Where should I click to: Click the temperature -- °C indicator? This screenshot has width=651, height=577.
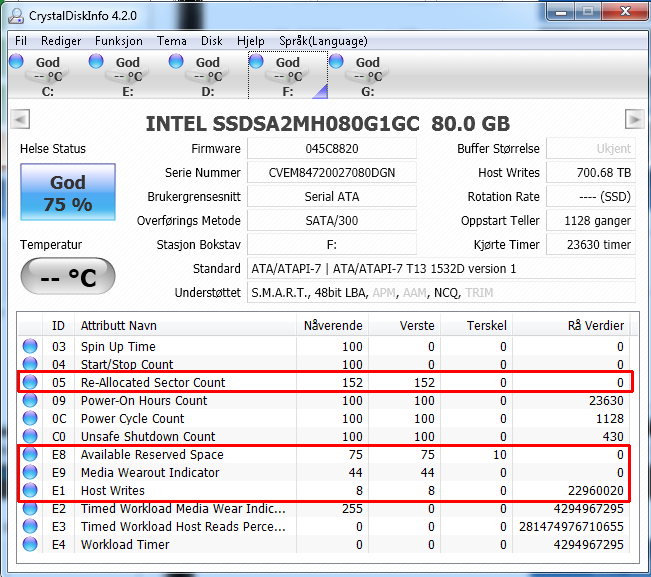pos(68,276)
